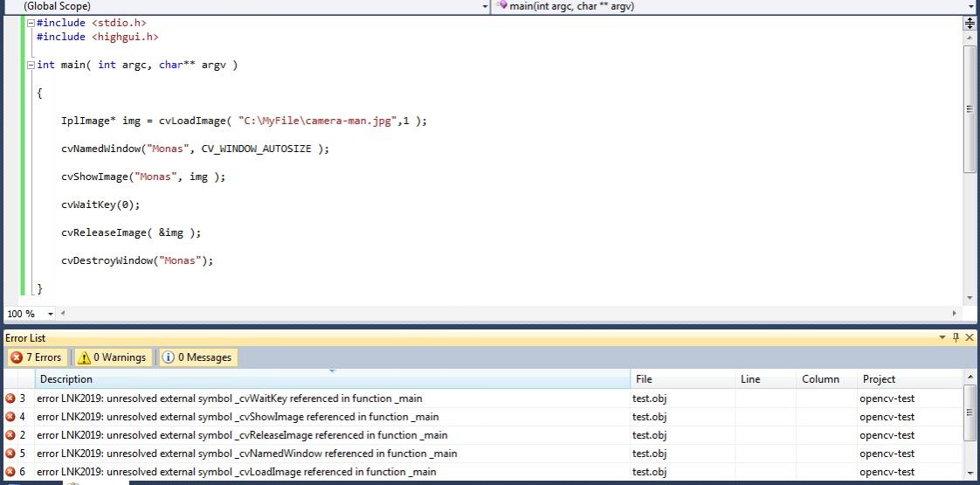The image size is (980, 485).
Task: Click the cvWaitKey(0); code line
Action: click(x=100, y=205)
